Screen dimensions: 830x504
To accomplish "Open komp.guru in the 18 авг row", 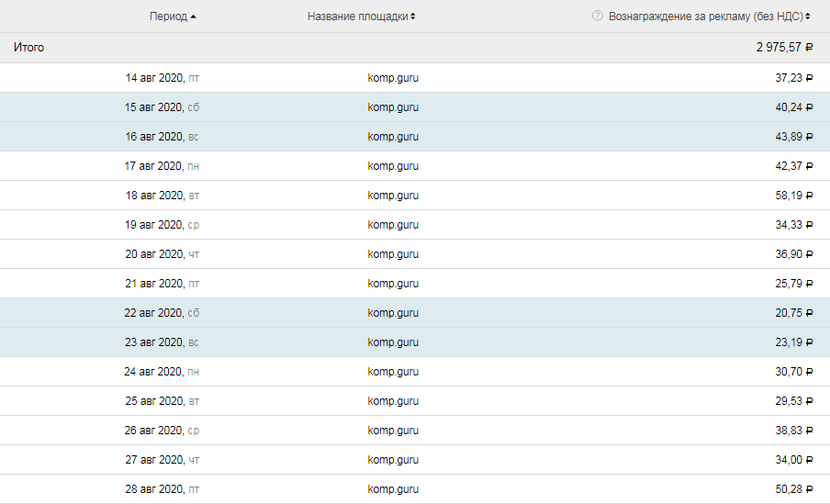I will (393, 196).
